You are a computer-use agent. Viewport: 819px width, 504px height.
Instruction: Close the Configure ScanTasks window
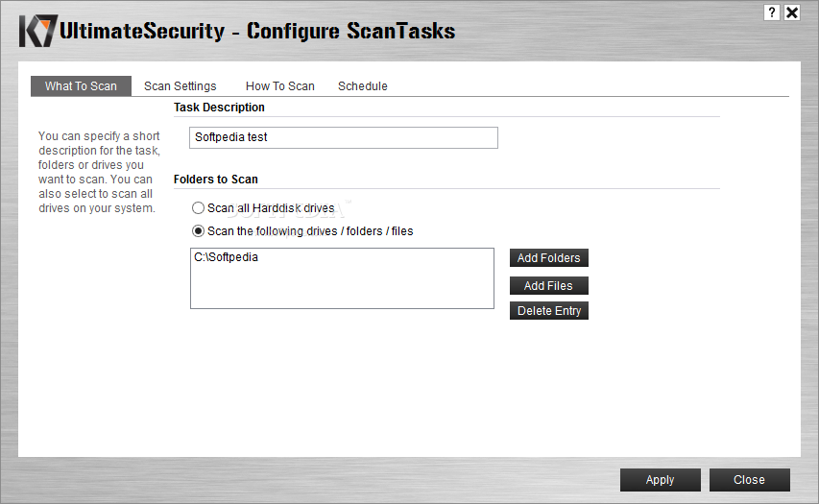click(x=792, y=12)
